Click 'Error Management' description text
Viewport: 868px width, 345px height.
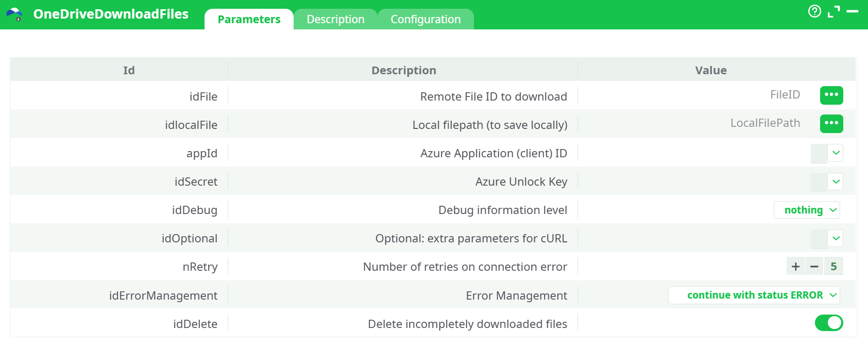[517, 295]
